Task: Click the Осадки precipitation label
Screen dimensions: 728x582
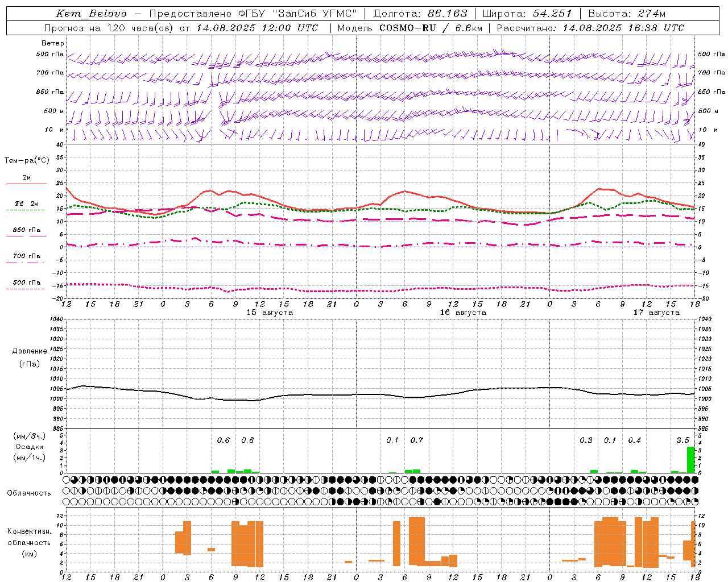Action: pos(30,447)
